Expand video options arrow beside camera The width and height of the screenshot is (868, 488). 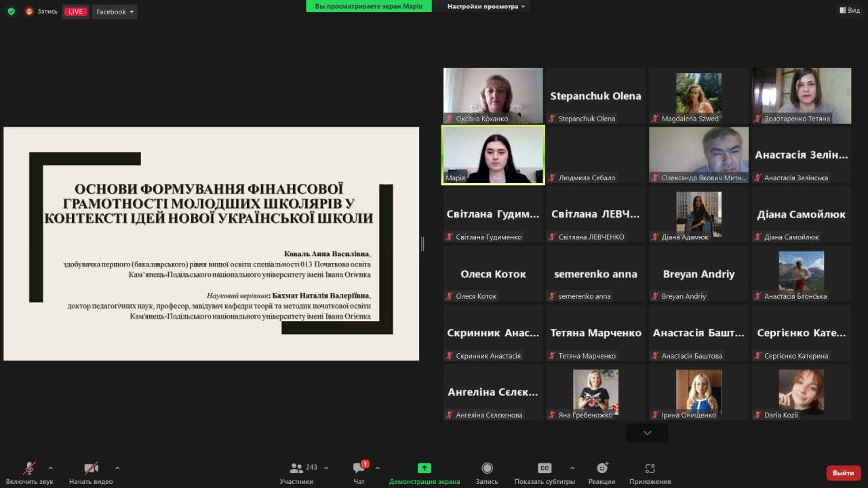click(x=117, y=468)
